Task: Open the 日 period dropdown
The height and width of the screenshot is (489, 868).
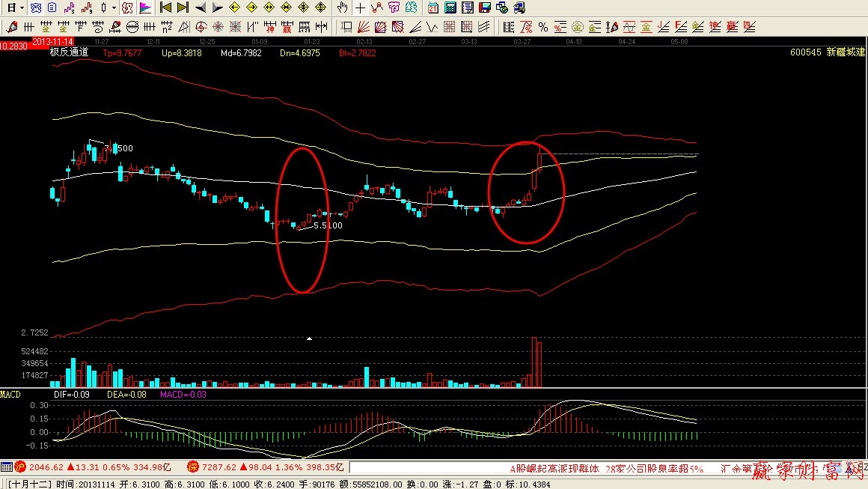Action: coord(13,8)
